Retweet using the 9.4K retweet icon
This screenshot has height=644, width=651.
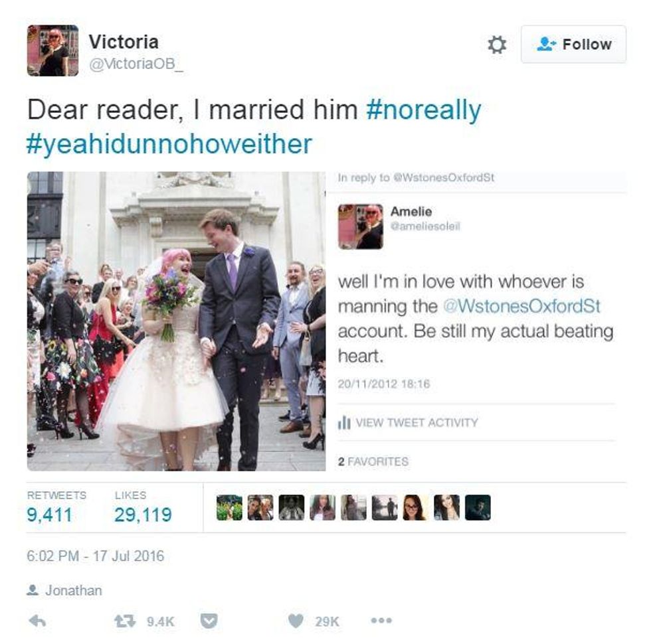125,621
